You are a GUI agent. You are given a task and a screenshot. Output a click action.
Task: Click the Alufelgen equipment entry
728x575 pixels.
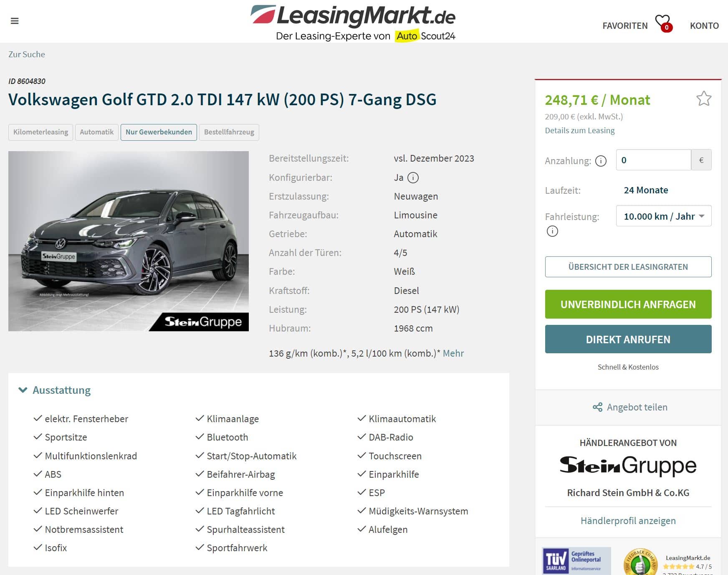coord(388,529)
